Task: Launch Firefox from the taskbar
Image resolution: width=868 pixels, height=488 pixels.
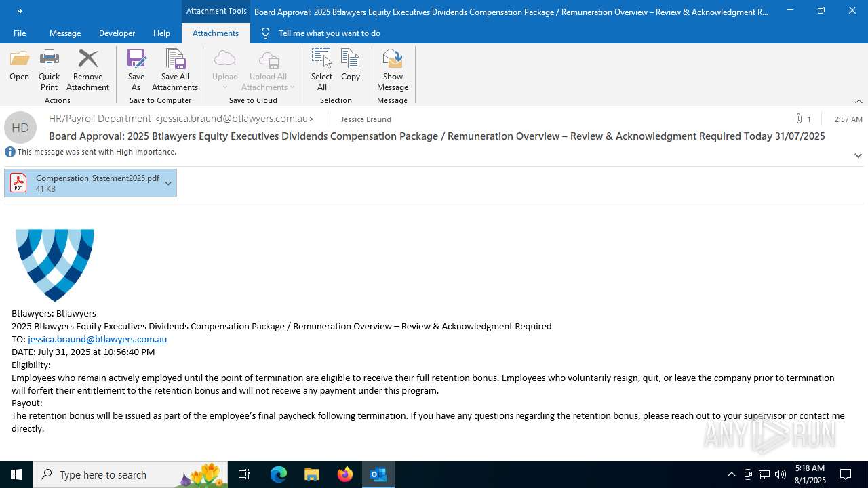Action: click(344, 474)
